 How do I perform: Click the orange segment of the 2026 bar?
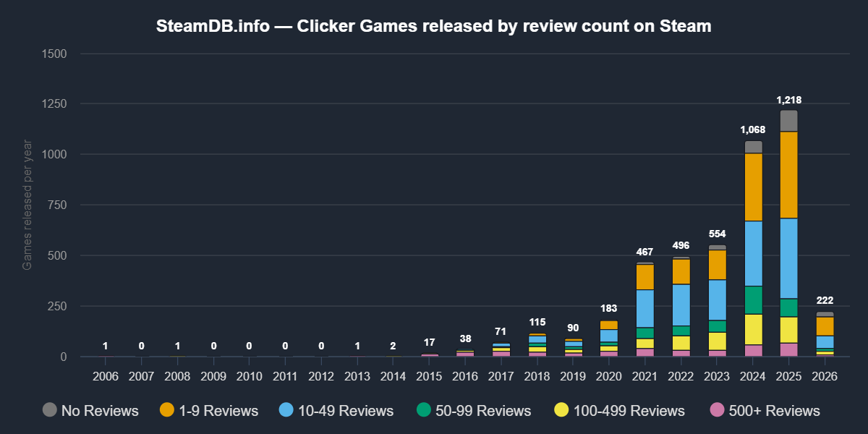(x=825, y=326)
